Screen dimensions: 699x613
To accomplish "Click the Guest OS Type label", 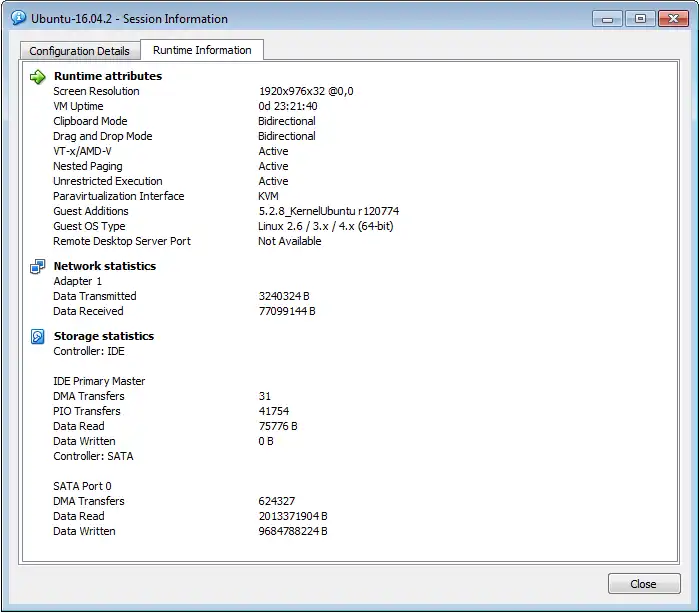I will coord(89,226).
